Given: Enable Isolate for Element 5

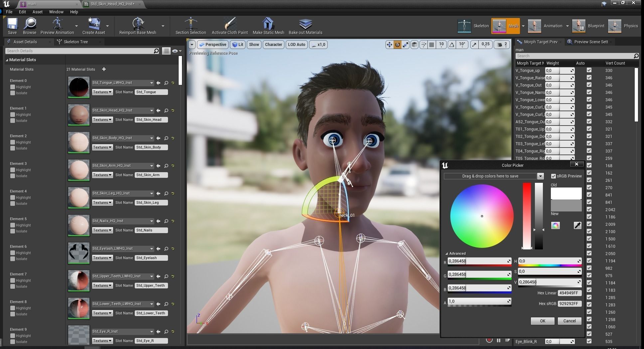Looking at the screenshot, I should coord(13,231).
